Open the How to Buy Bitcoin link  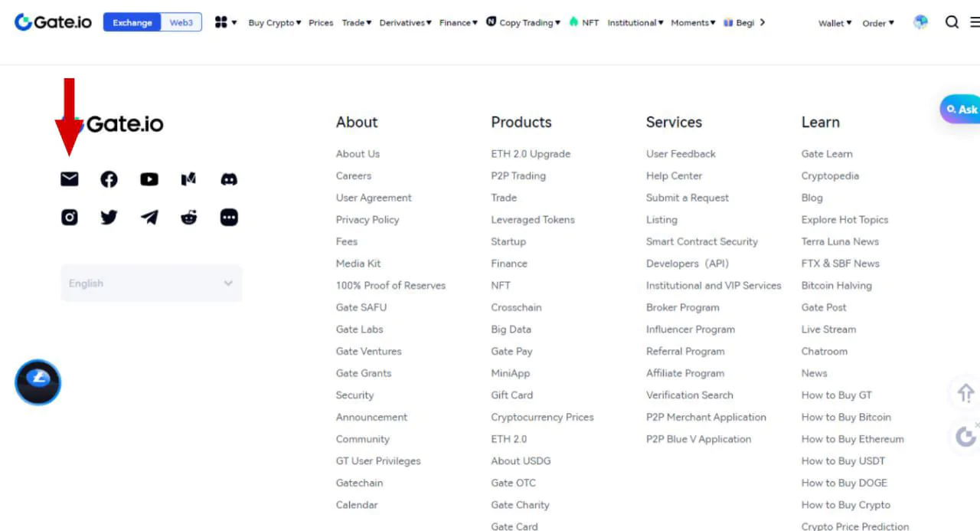click(846, 417)
